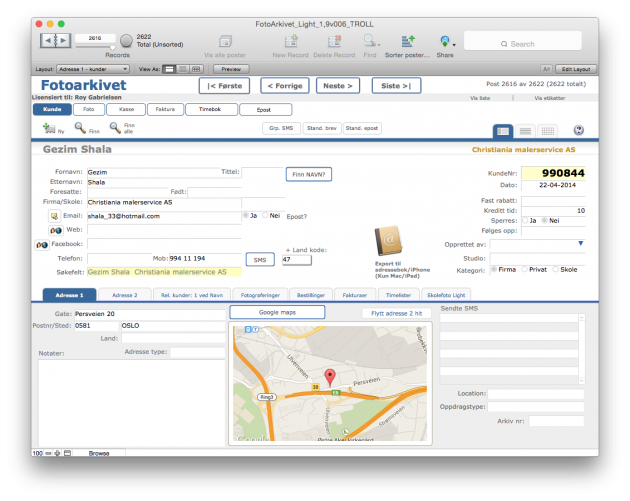Click Flytt adresse 2 hit
The width and height of the screenshot is (630, 501).
click(x=397, y=313)
